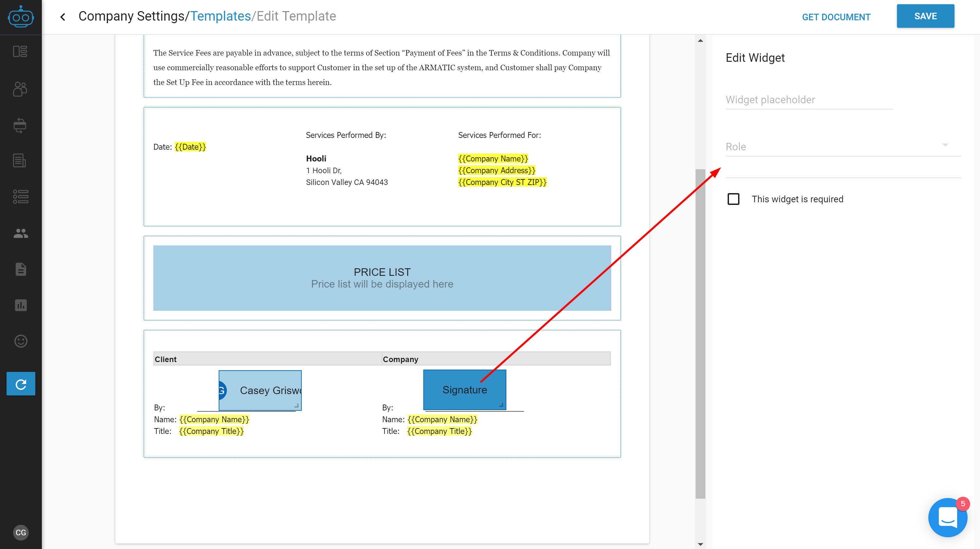Click the Hooli company name text
Viewport: 980px width, 549px height.
316,158
